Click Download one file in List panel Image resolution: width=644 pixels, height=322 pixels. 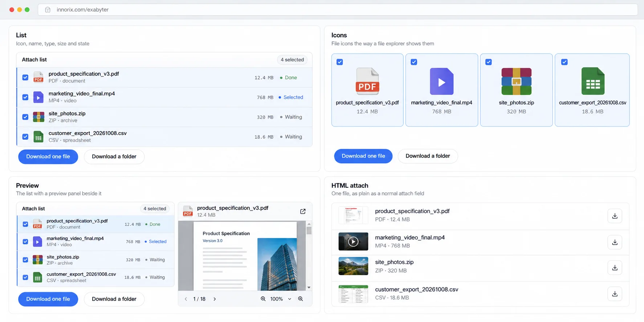[48, 156]
